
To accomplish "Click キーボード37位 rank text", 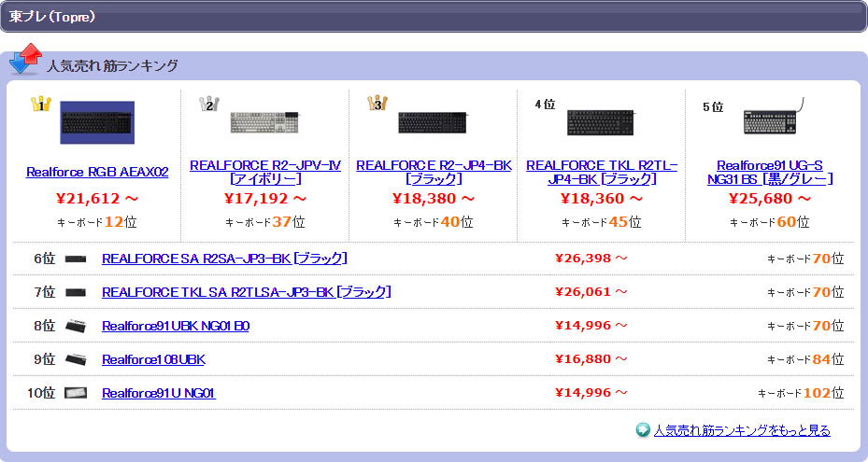I will (265, 222).
